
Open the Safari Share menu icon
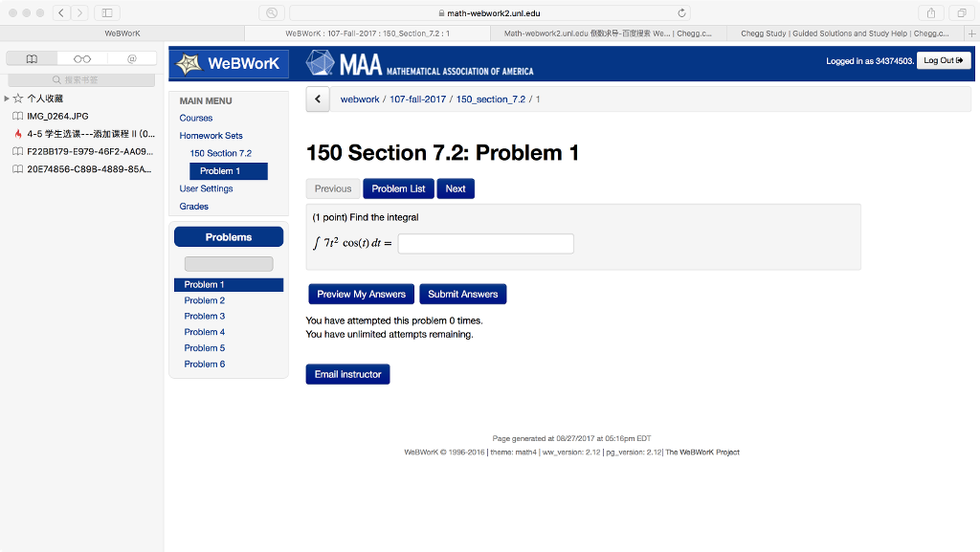tap(929, 13)
